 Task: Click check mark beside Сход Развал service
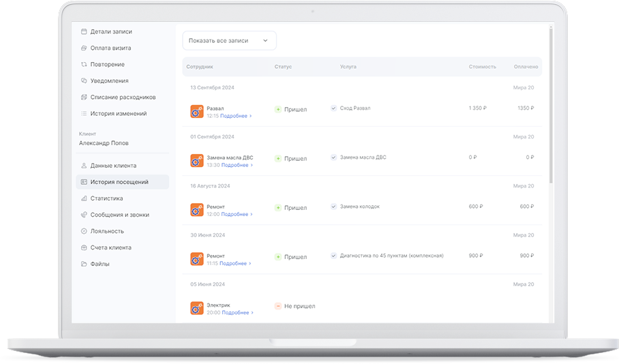[333, 108]
